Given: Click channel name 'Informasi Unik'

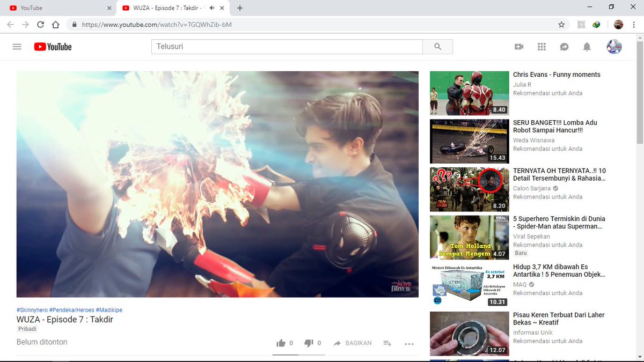Looking at the screenshot, I should pyautogui.click(x=533, y=333).
